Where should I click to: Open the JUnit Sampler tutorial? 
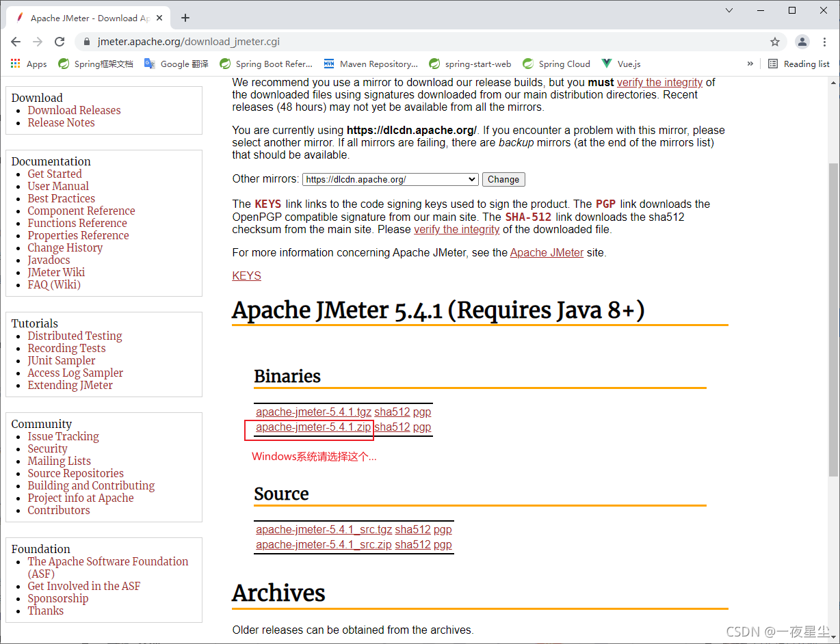(62, 360)
